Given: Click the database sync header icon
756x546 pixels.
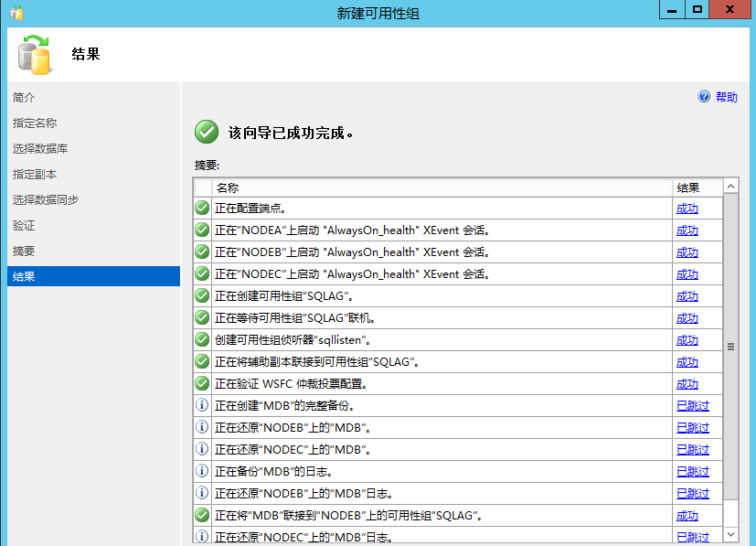Looking at the screenshot, I should [x=34, y=55].
